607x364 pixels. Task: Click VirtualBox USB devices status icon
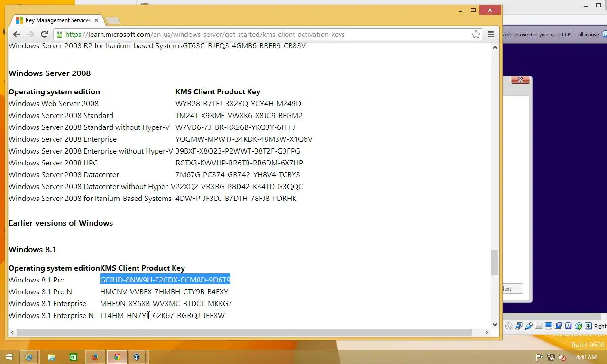click(x=529, y=326)
